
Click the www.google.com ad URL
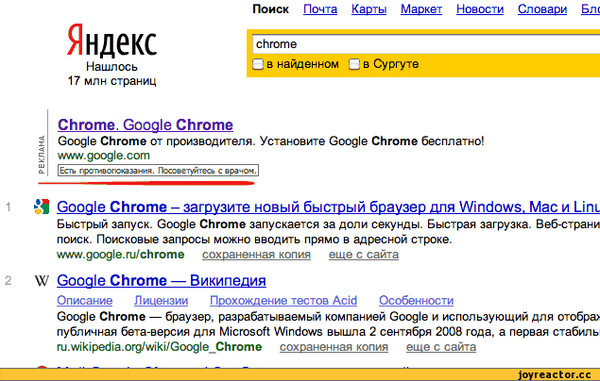[x=104, y=156]
